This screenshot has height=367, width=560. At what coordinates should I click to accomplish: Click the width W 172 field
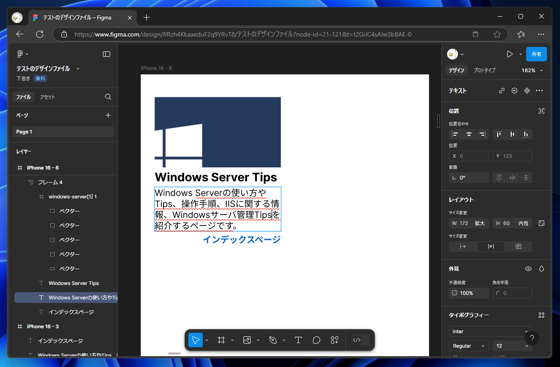(469, 223)
